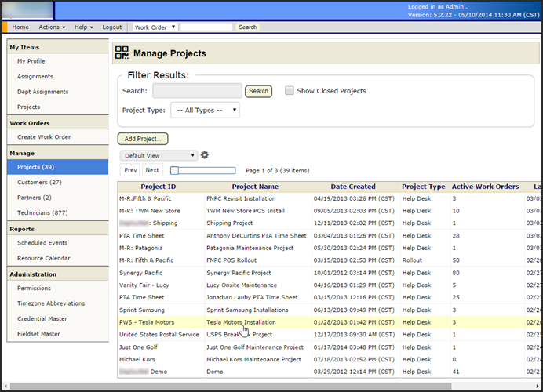Open Dept Assignments in sidebar
This screenshot has height=392, width=543.
(43, 92)
